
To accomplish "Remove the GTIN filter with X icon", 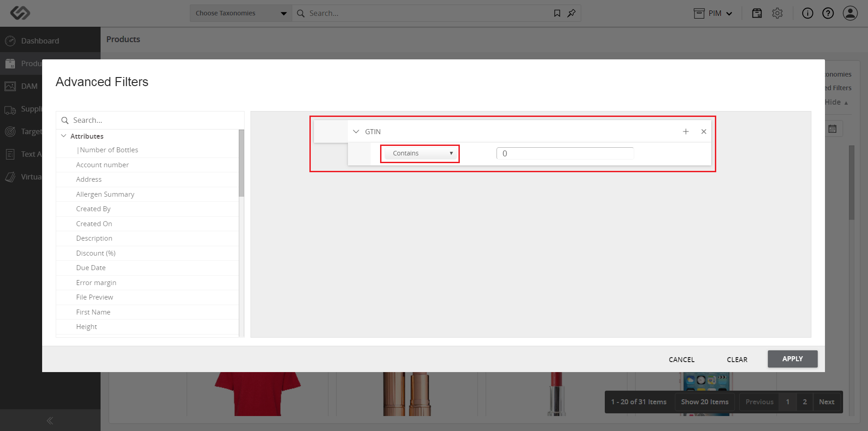I will click(x=704, y=131).
